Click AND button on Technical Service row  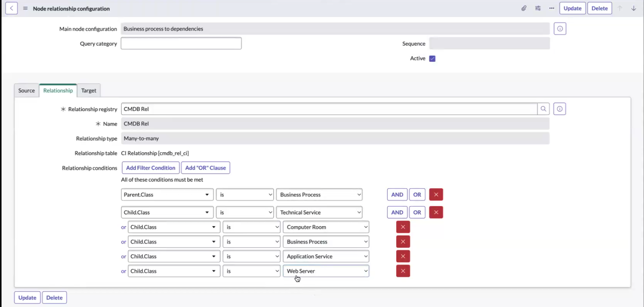click(x=397, y=212)
